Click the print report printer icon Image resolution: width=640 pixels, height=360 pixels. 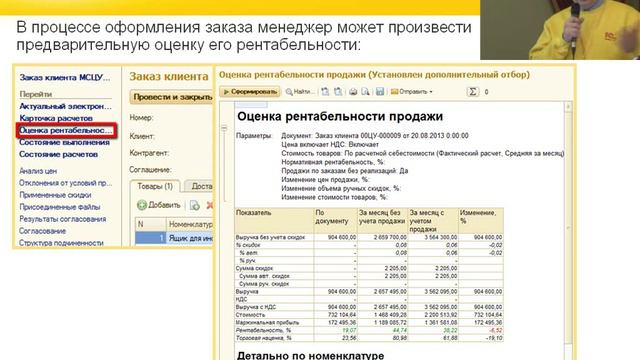[x=353, y=92]
